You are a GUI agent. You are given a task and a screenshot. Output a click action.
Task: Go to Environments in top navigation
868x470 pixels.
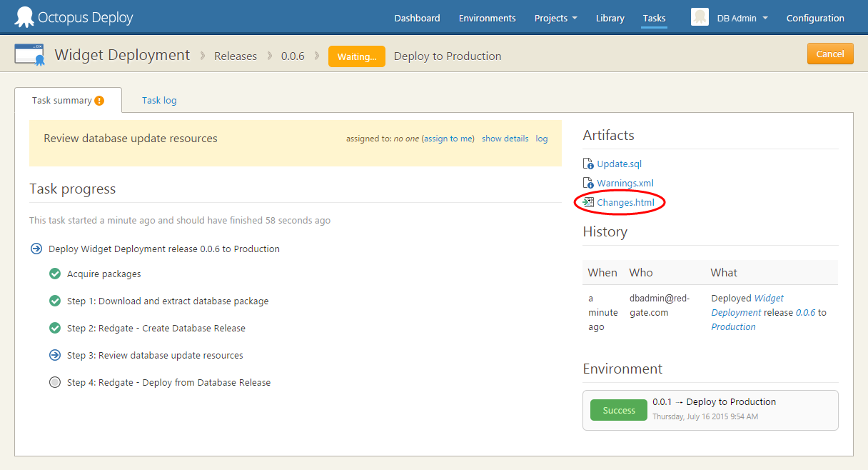(x=487, y=19)
